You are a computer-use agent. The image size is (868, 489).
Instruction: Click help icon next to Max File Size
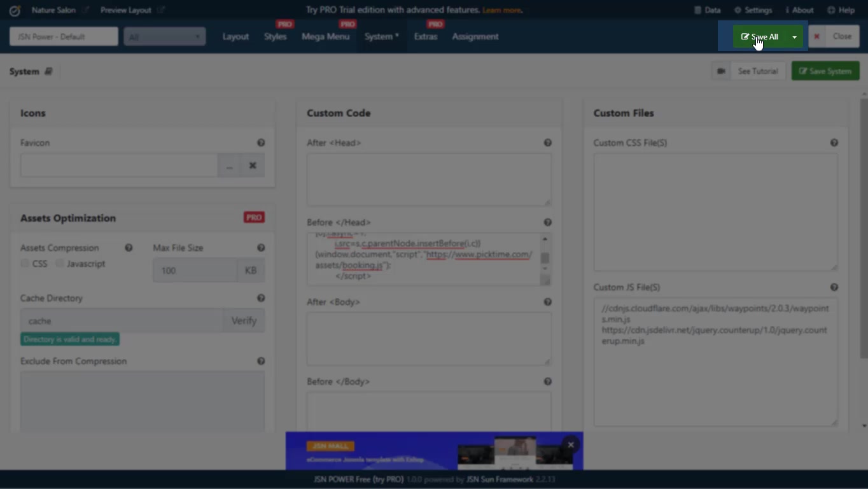coord(261,248)
